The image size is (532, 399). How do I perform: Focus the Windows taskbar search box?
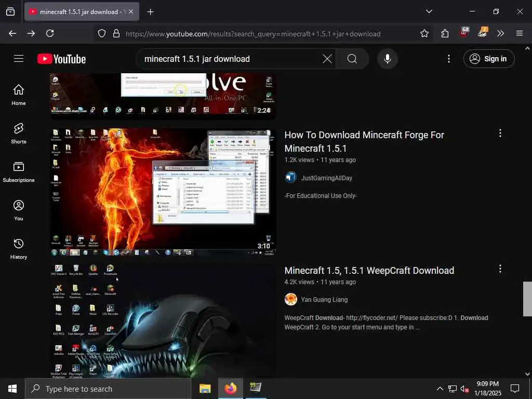(x=108, y=389)
